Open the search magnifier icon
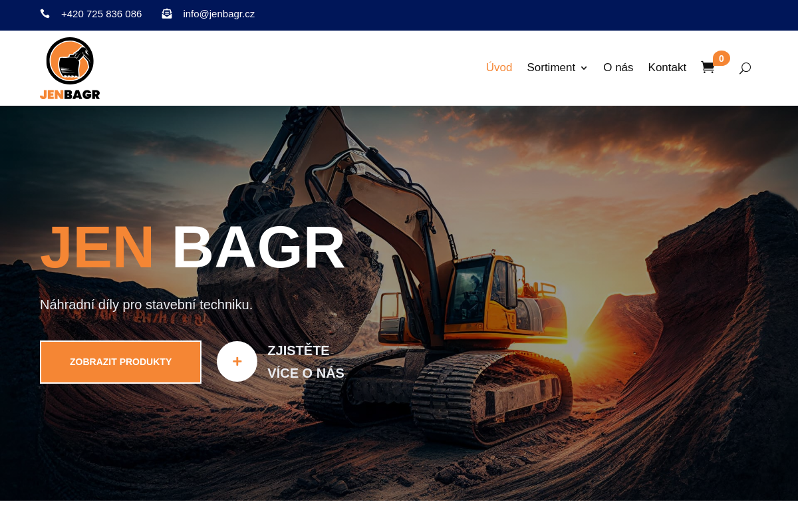The image size is (798, 532). tap(745, 68)
